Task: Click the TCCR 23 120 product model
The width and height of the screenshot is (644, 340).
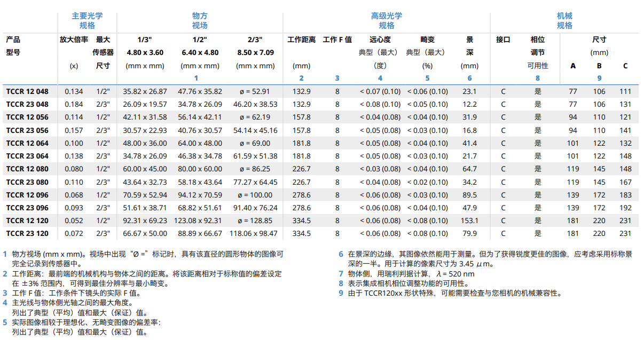Action: pyautogui.click(x=27, y=233)
